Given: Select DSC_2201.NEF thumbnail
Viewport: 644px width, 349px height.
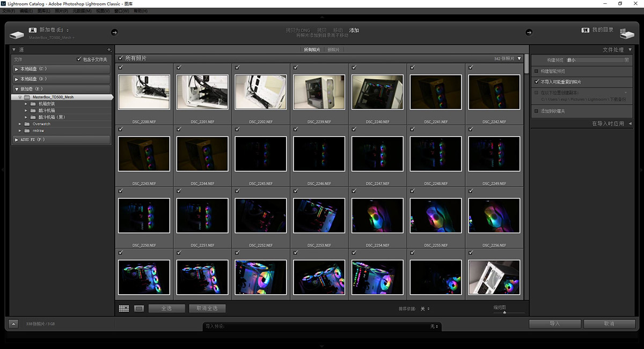Looking at the screenshot, I should [202, 92].
